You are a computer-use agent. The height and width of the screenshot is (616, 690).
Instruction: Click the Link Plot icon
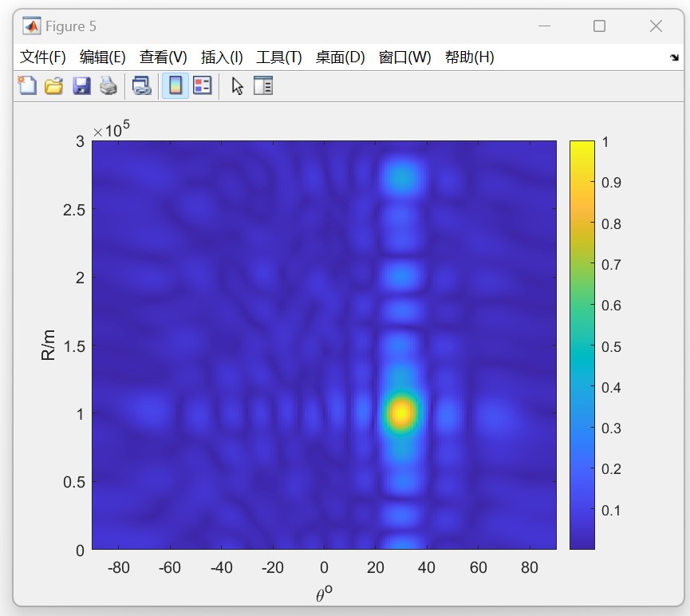[142, 85]
